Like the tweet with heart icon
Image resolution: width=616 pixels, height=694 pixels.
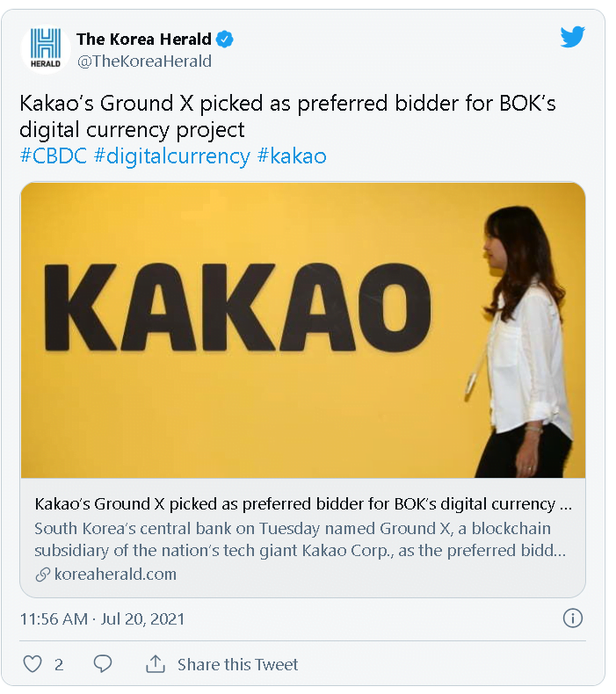[33, 664]
